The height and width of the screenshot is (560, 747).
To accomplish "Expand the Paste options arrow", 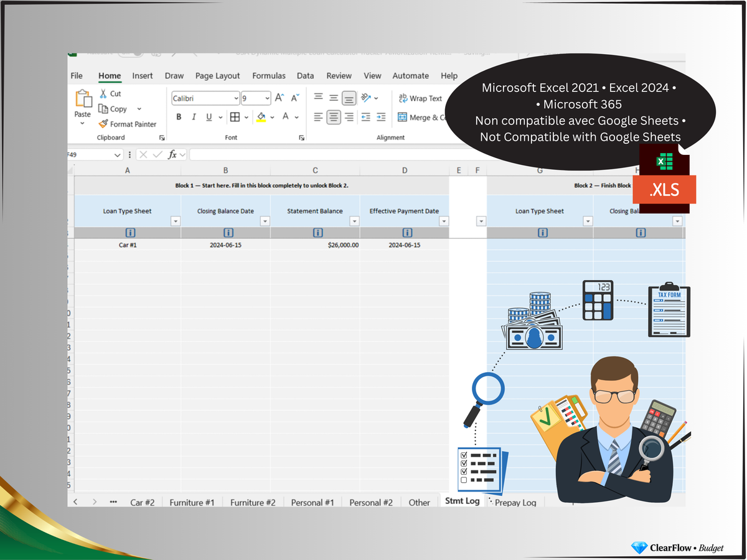I will [x=82, y=123].
